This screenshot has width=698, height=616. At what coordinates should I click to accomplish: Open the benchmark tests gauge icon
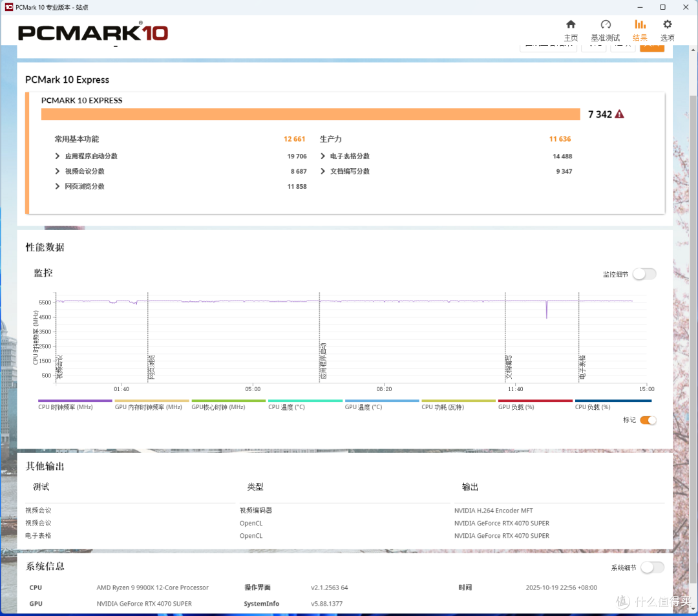coord(605,30)
